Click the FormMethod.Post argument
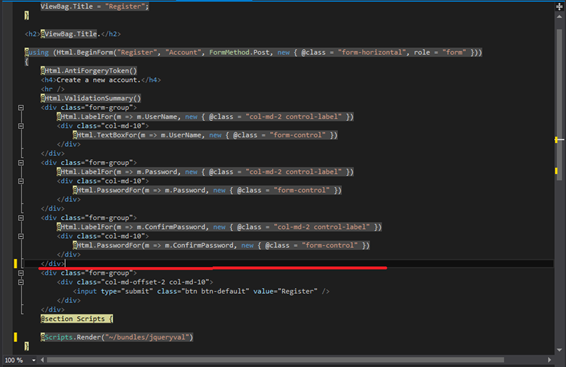 239,52
